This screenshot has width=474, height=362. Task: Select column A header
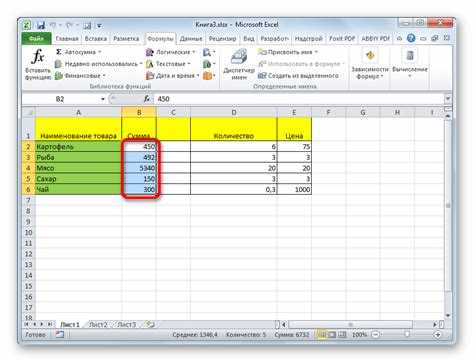click(78, 113)
